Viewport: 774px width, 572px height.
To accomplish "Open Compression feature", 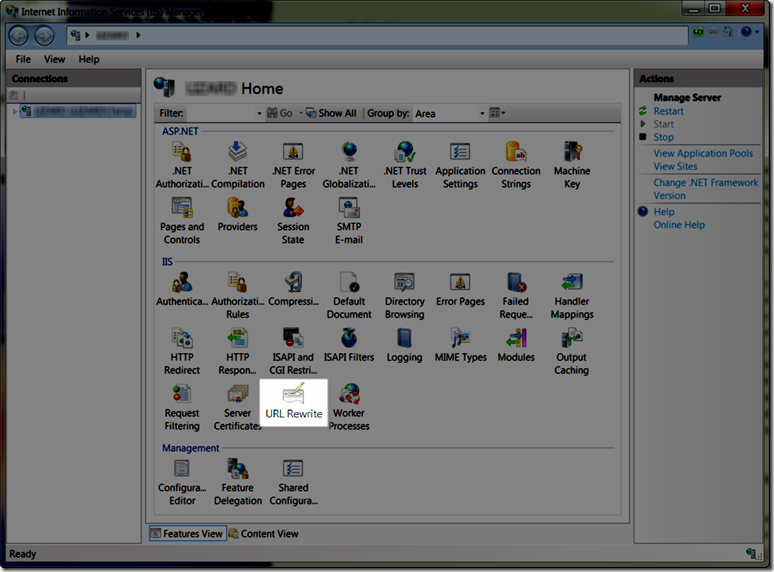I will tap(293, 289).
